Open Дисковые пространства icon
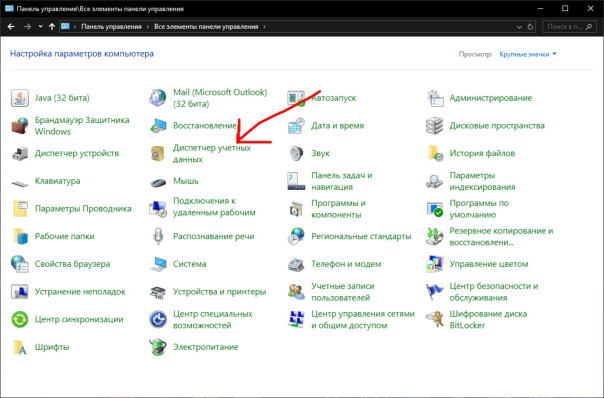Screen dimensions: 604x398 [435, 126]
